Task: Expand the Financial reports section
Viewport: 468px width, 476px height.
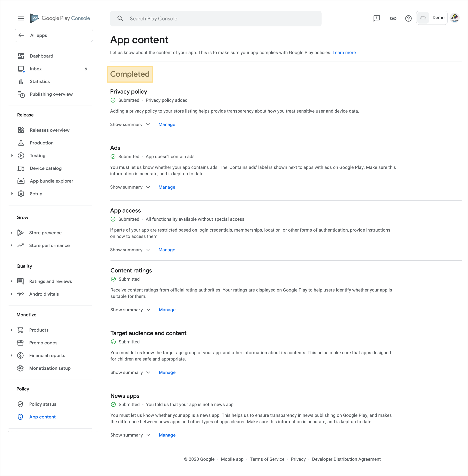Action: click(11, 356)
